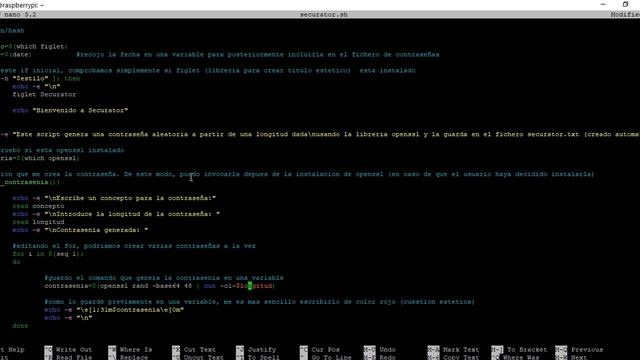Click the 'si esta openssl instalado' comment line
The height and width of the screenshot is (360, 640).
pos(62,150)
